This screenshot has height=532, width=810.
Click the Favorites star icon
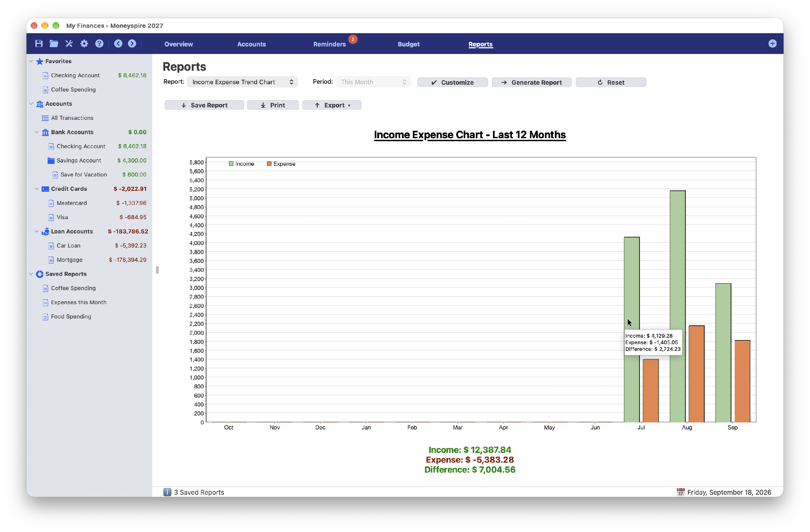click(40, 61)
